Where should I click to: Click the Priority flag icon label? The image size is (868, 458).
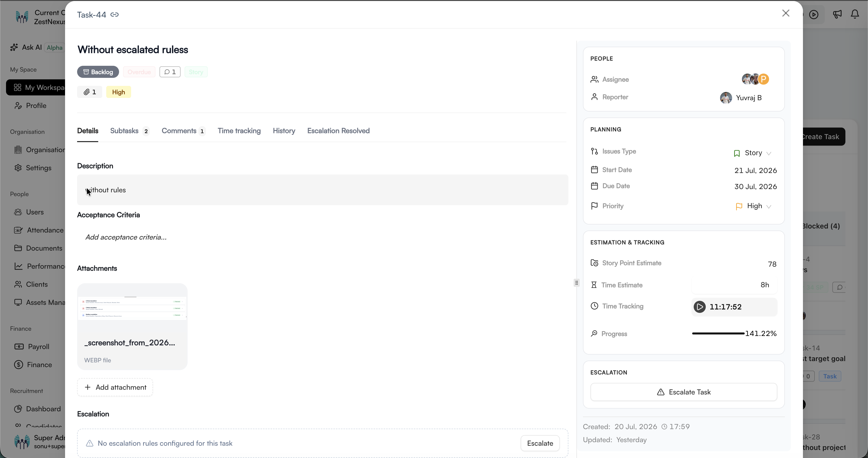click(594, 206)
